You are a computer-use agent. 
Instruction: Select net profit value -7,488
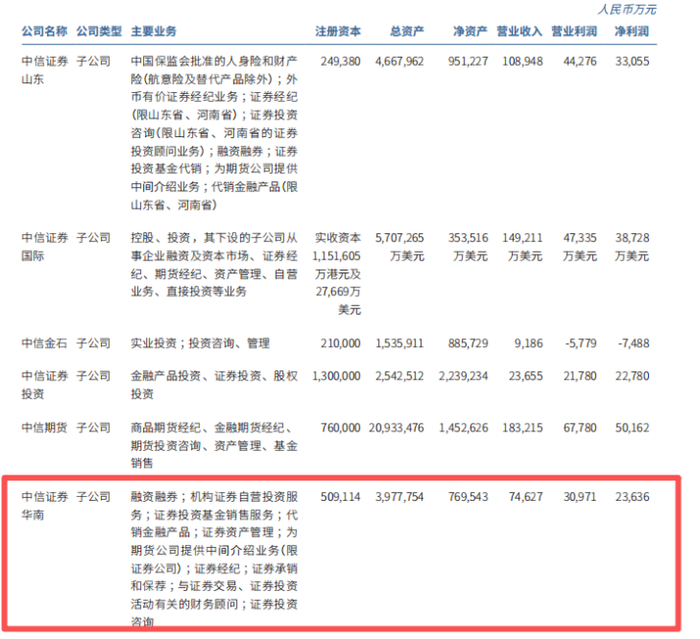[633, 343]
